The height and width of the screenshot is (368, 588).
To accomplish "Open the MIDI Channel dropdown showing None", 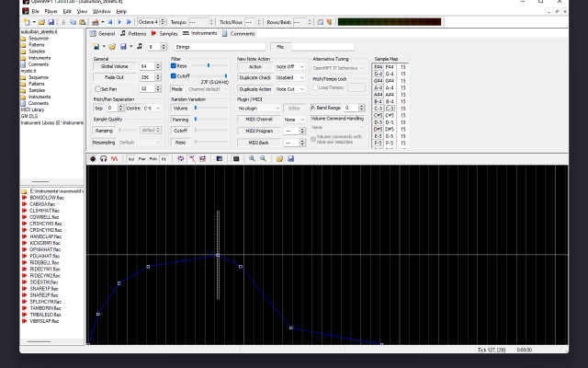I will point(294,120).
